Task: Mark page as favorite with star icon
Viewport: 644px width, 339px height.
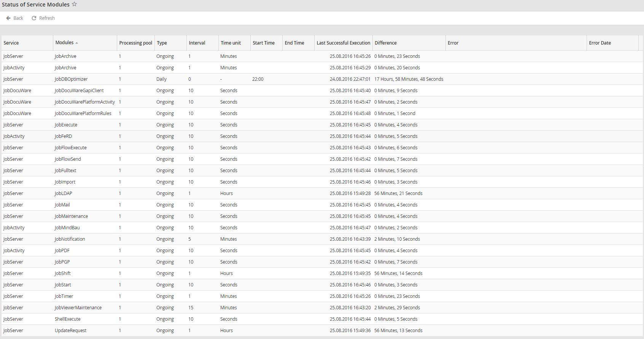Action: pos(75,4)
